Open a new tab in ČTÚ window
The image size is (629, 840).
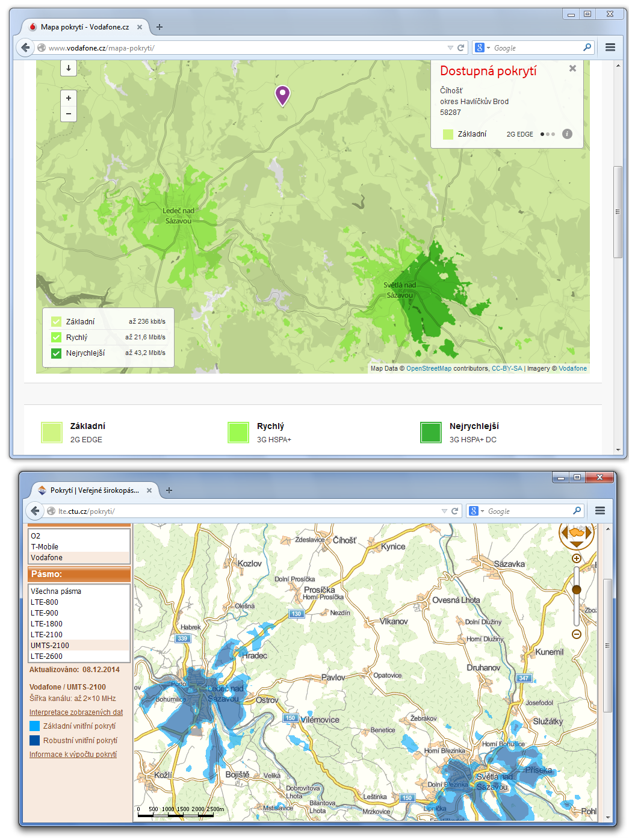(x=169, y=490)
